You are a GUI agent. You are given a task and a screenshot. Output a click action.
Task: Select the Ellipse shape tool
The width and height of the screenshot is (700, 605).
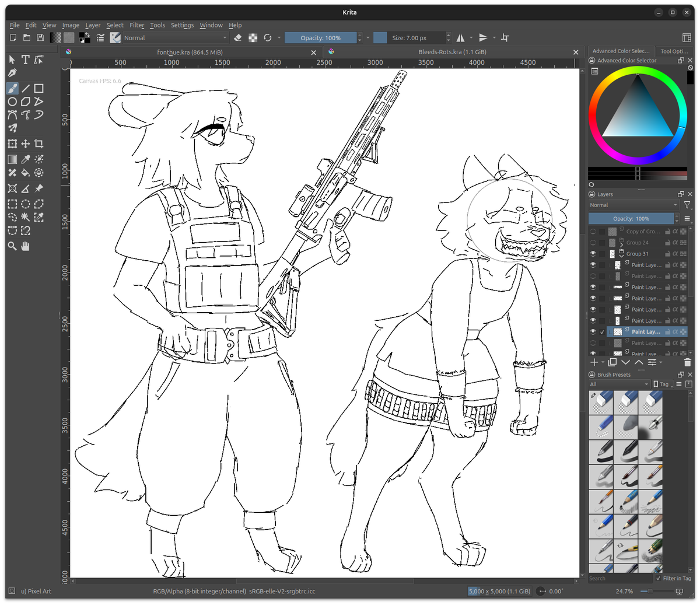pyautogui.click(x=12, y=102)
